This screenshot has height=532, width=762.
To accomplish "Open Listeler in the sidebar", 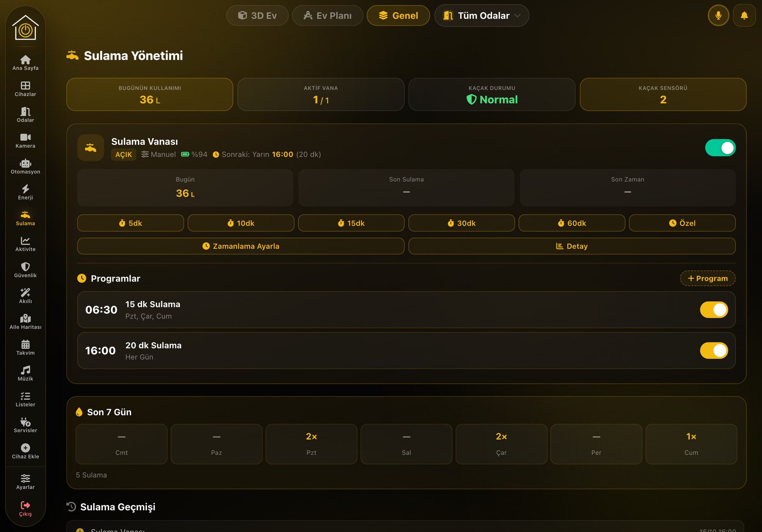I will coord(25,399).
